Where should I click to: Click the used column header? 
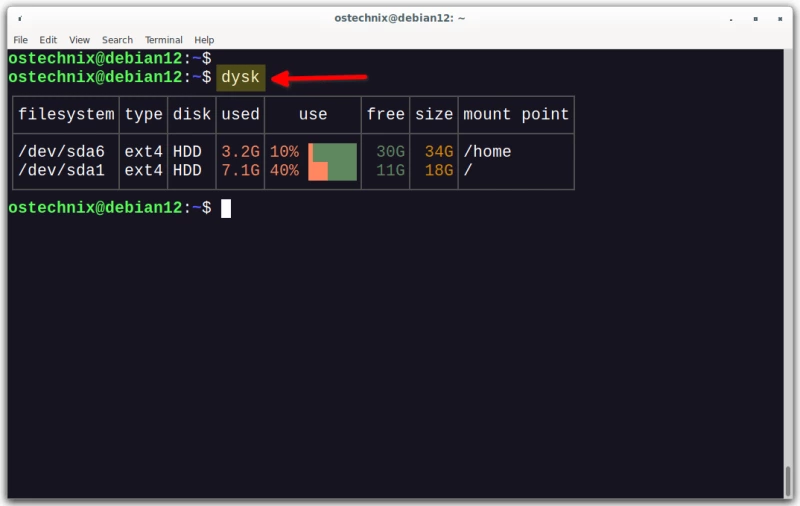240,114
